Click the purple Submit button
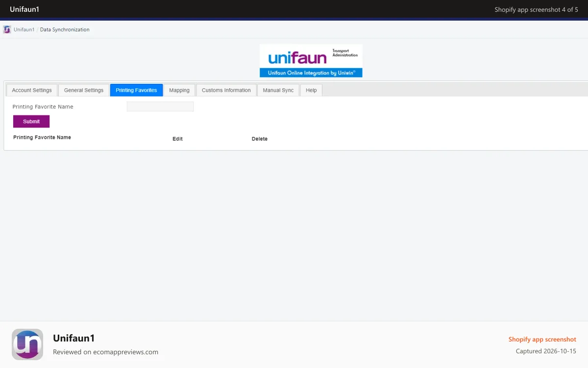The image size is (588, 368). pyautogui.click(x=31, y=121)
